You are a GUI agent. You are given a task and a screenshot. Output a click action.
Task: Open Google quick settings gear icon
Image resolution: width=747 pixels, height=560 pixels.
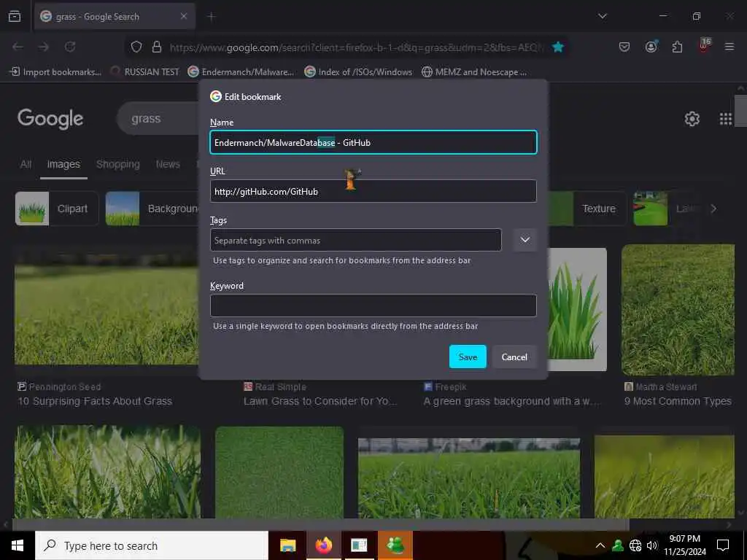click(692, 119)
